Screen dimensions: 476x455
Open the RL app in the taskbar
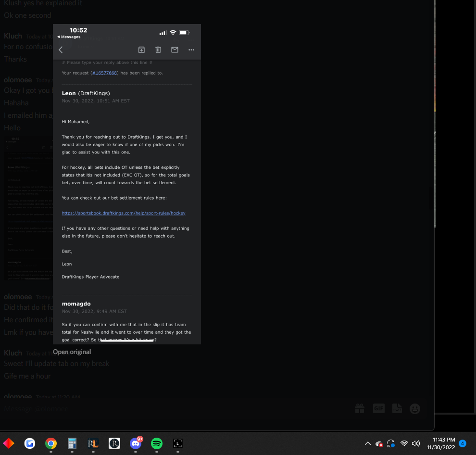click(x=93, y=443)
